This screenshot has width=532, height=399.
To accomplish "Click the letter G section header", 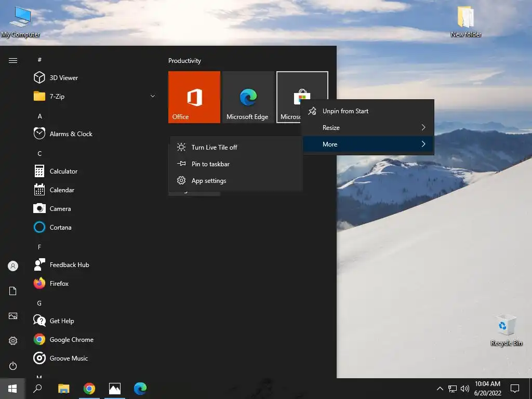I will click(x=39, y=303).
